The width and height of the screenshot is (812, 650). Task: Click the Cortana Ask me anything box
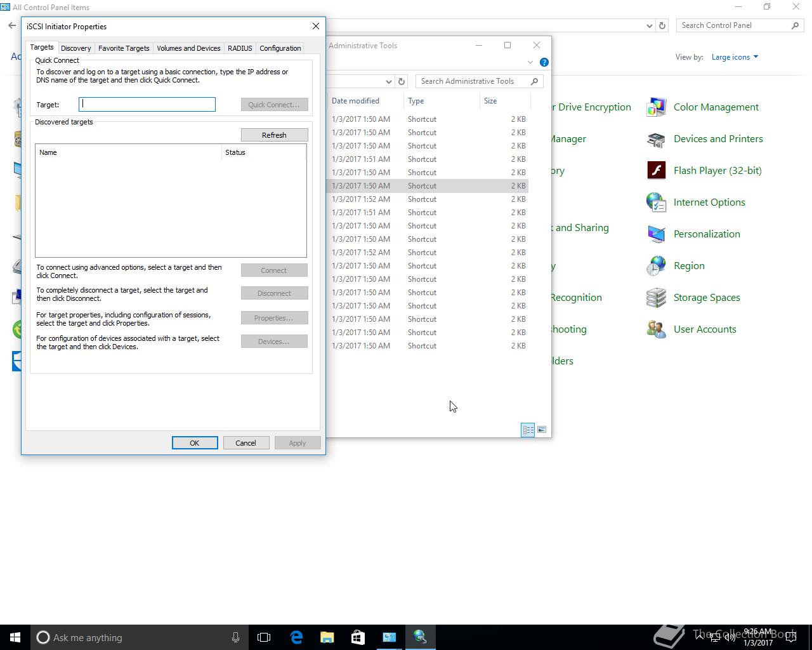pyautogui.click(x=140, y=637)
